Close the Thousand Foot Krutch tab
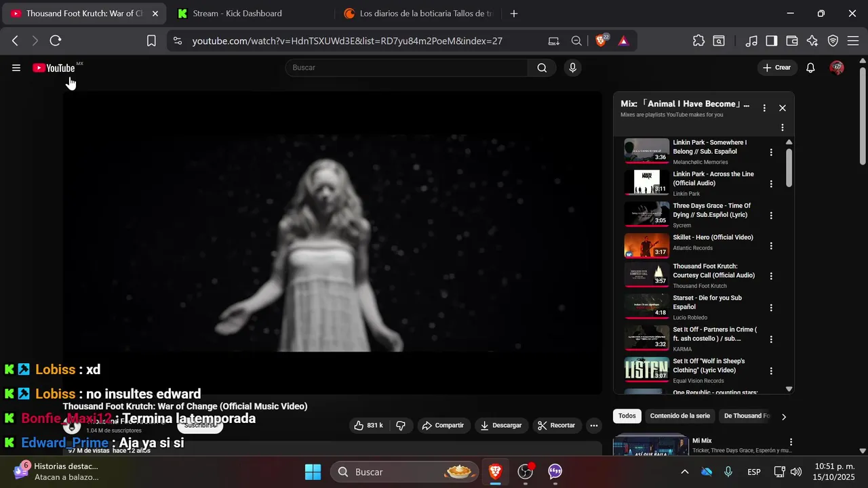This screenshot has width=868, height=488. point(155,14)
